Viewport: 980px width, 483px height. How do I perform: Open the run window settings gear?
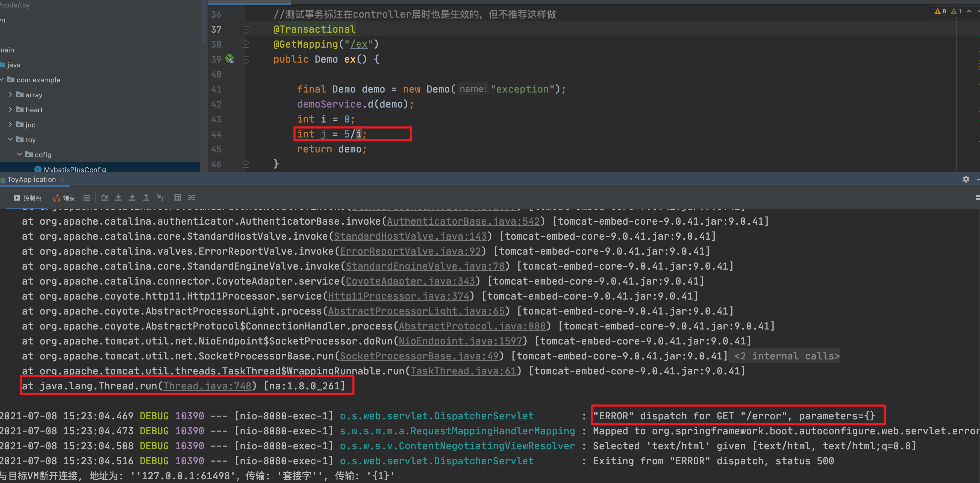[966, 179]
